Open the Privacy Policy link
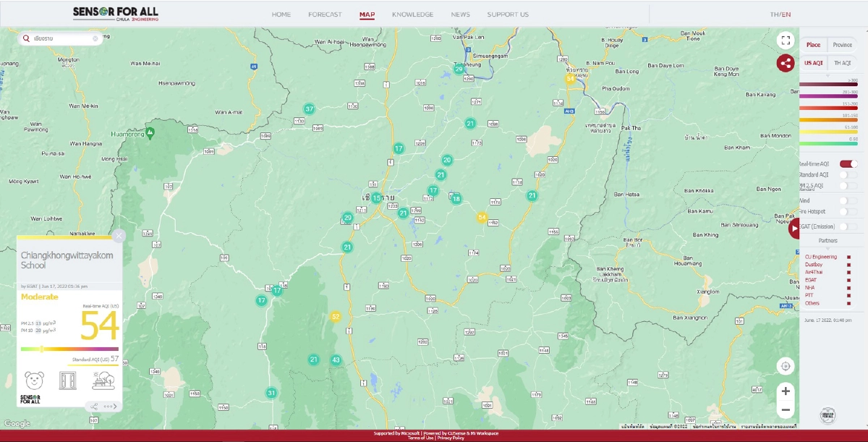This screenshot has width=868, height=442. tap(451, 438)
